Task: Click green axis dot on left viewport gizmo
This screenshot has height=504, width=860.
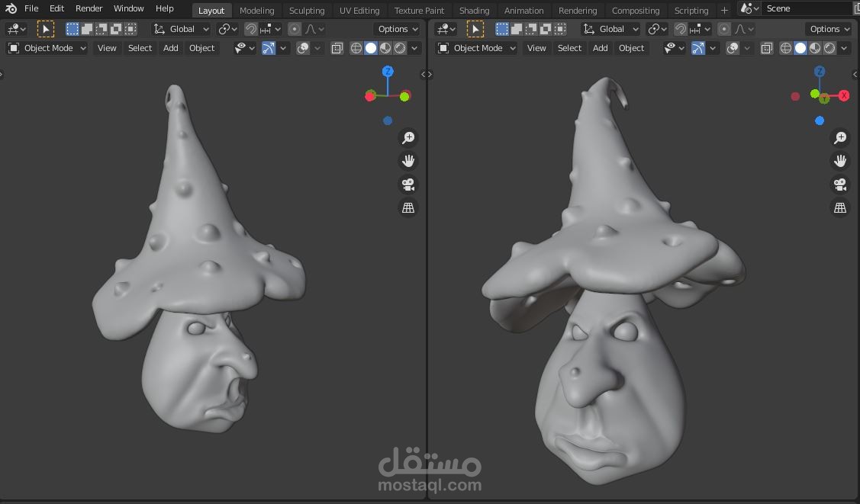Action: tap(404, 97)
